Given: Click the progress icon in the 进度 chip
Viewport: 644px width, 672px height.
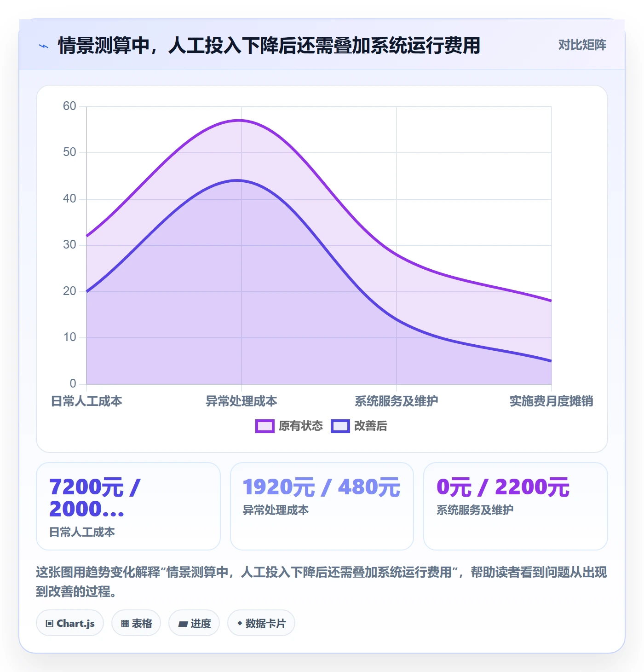Looking at the screenshot, I should 183,624.
